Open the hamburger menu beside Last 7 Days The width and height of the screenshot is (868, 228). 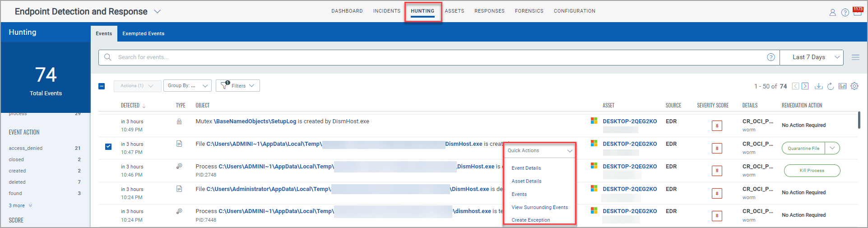(855, 57)
